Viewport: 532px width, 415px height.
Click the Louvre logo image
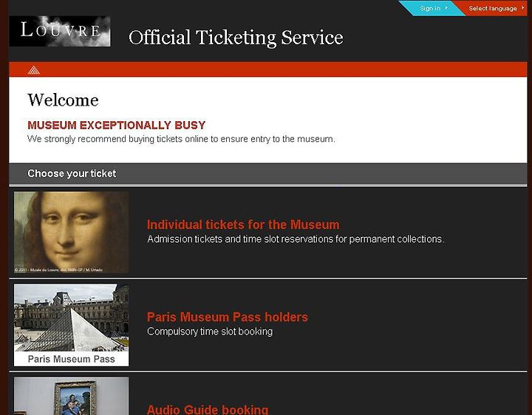coord(60,31)
